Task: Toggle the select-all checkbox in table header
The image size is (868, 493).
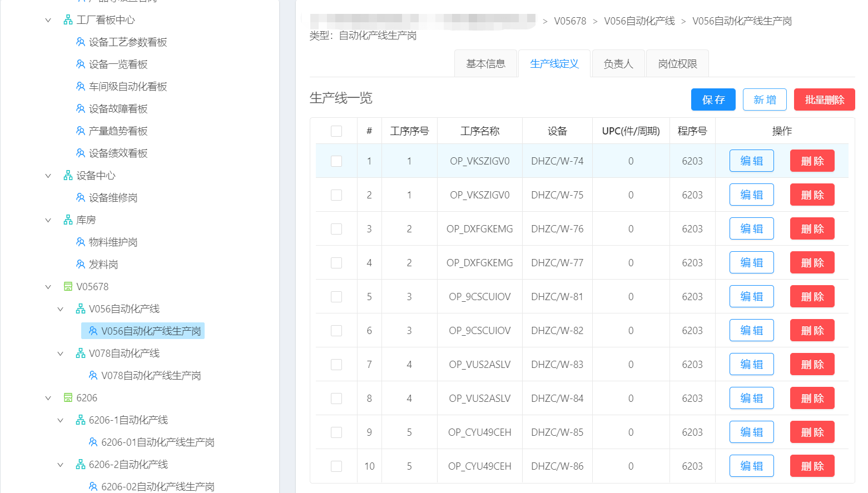Action: [336, 131]
